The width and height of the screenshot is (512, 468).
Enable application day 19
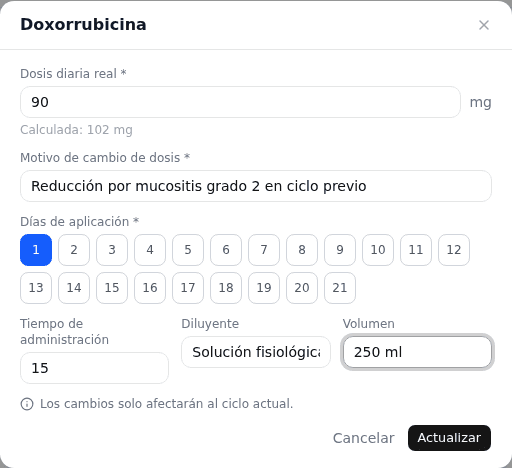tap(264, 288)
